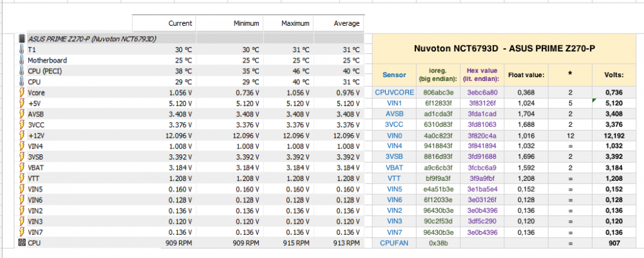Image resolution: width=644 pixels, height=258 pixels.
Task: Click the Float value header cell
Action: point(526,75)
